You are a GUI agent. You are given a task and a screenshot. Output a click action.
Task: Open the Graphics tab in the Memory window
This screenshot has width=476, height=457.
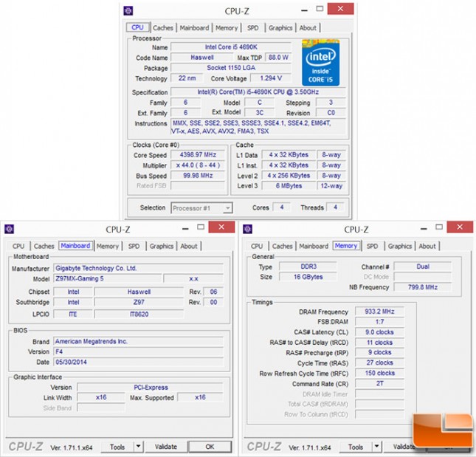pos(400,246)
